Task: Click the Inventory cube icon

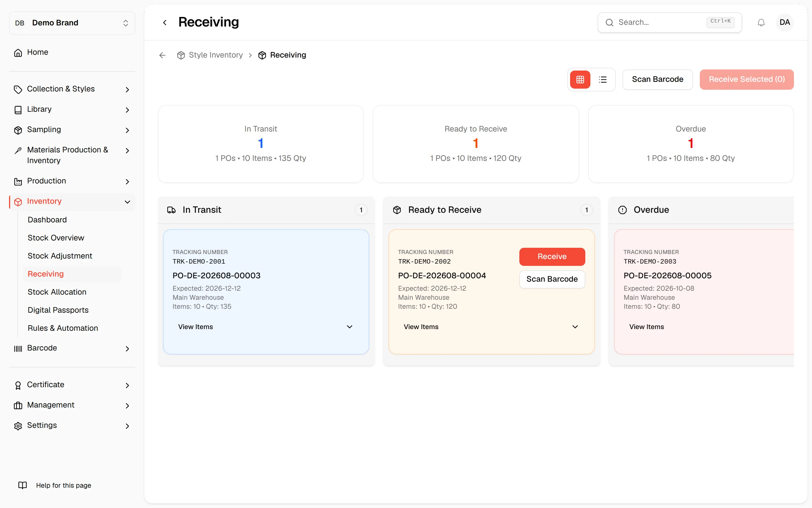Action: pyautogui.click(x=18, y=202)
